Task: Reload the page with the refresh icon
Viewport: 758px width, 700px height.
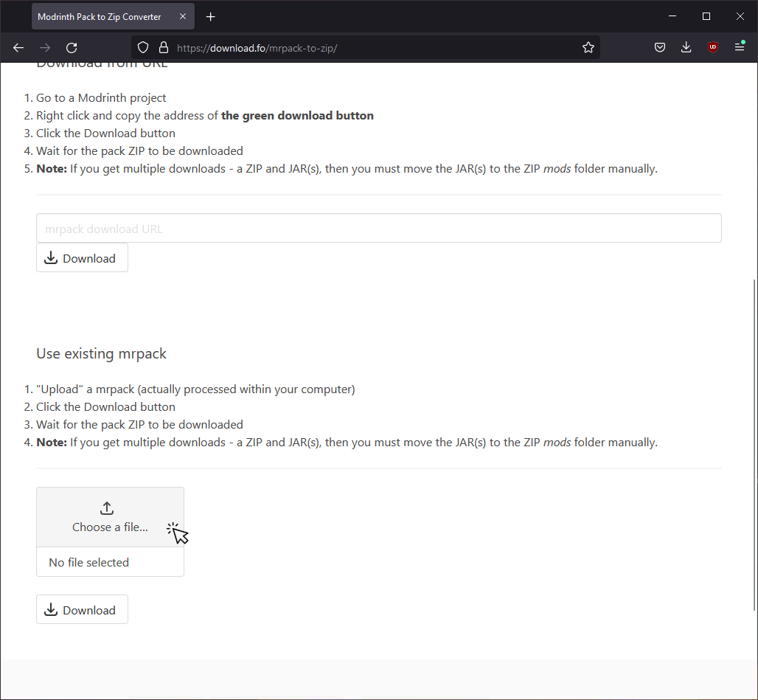Action: pos(72,47)
